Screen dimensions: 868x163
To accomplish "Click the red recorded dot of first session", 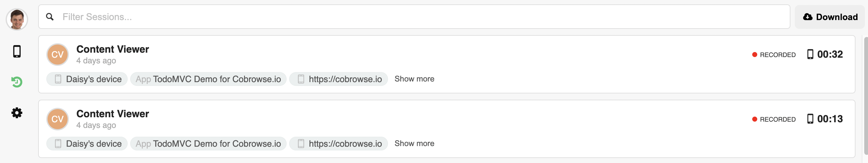I will point(755,55).
